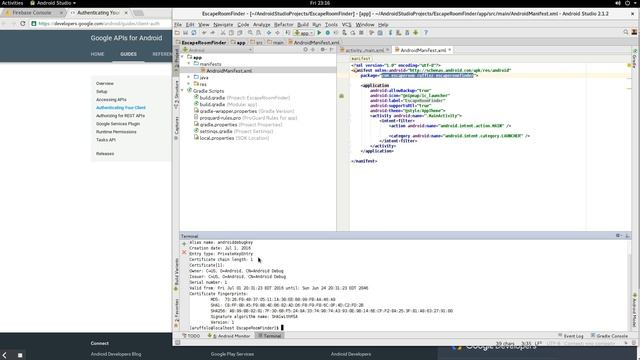Click Activities in the top bar

click(x=12, y=3)
